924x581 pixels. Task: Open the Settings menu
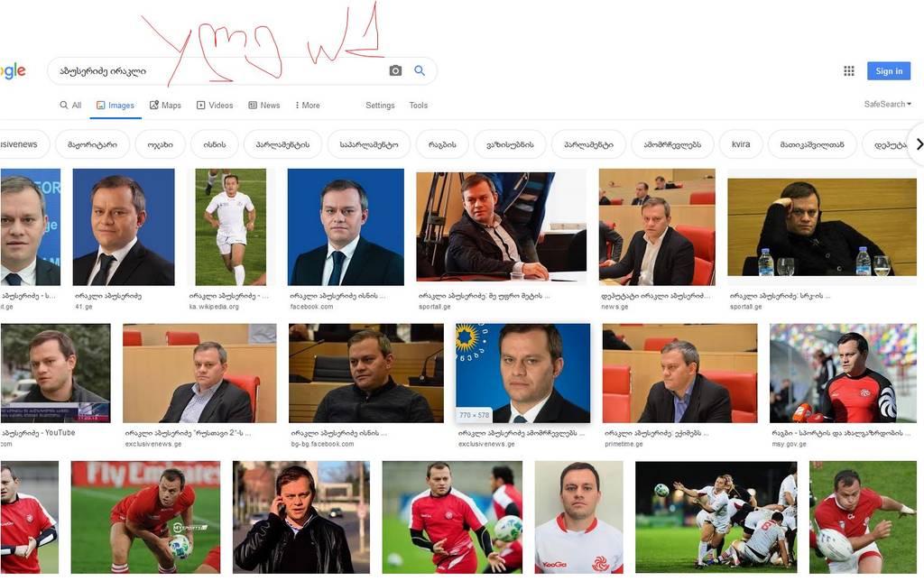(380, 105)
